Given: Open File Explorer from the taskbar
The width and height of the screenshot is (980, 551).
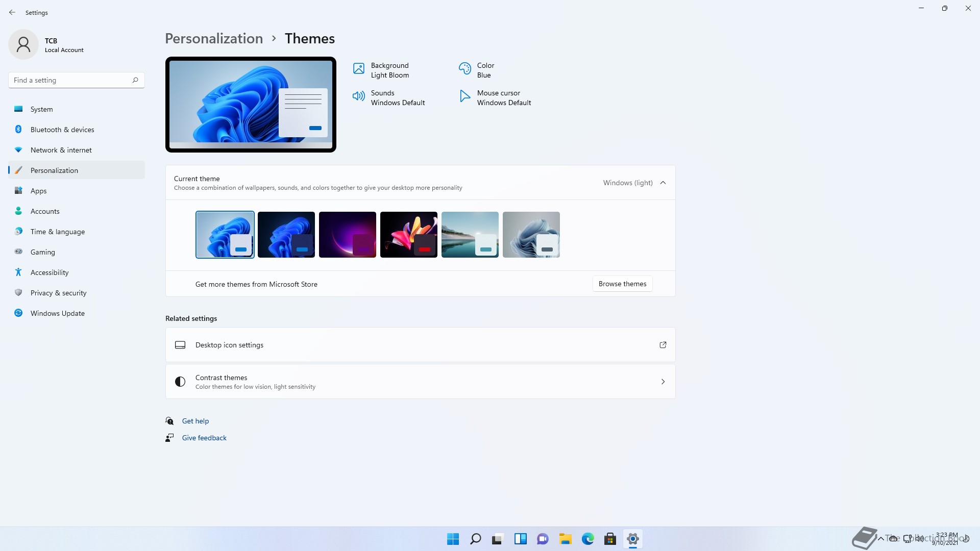Looking at the screenshot, I should pyautogui.click(x=565, y=539).
